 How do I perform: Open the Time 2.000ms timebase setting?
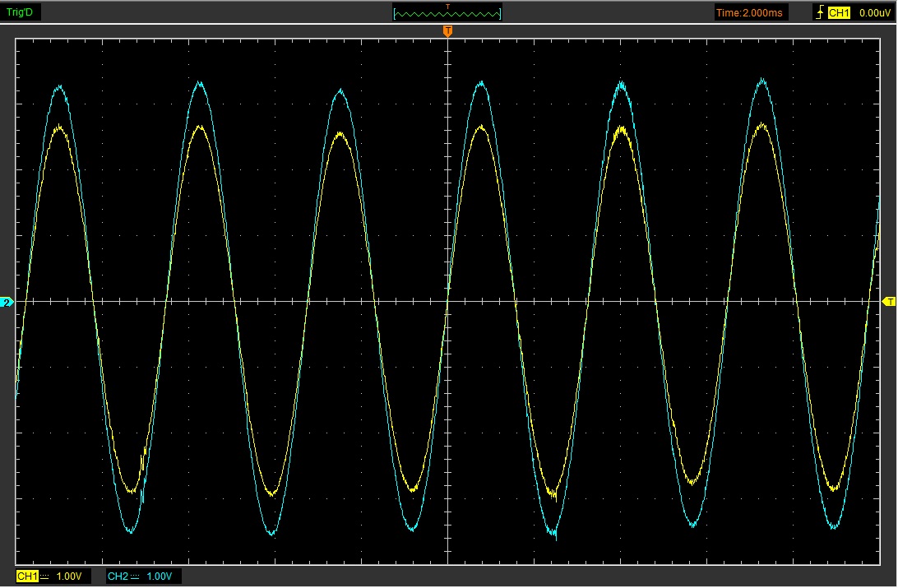point(751,12)
